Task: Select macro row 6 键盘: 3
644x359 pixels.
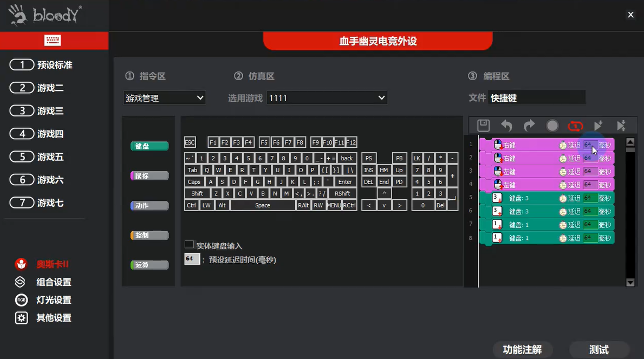Action: (x=547, y=212)
